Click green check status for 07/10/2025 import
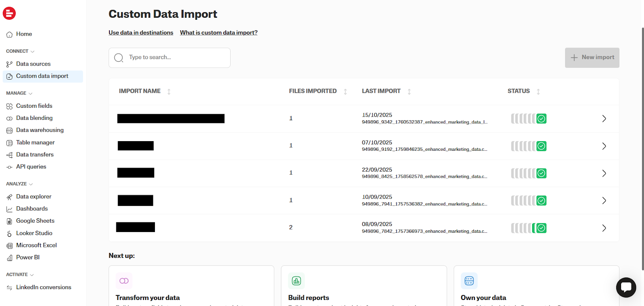 (x=541, y=146)
